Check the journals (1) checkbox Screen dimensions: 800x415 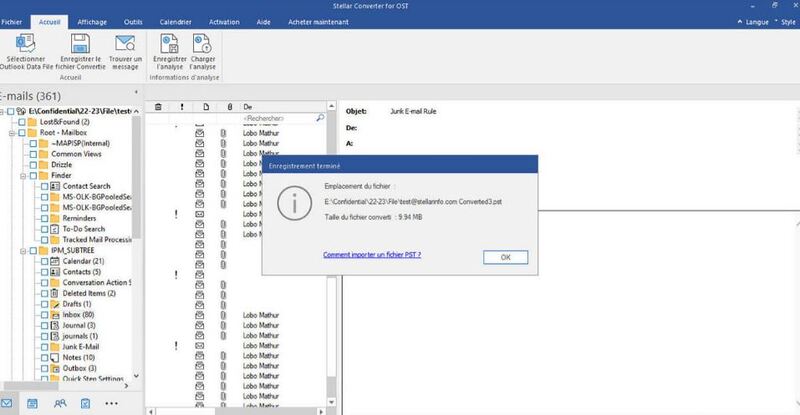(44, 336)
